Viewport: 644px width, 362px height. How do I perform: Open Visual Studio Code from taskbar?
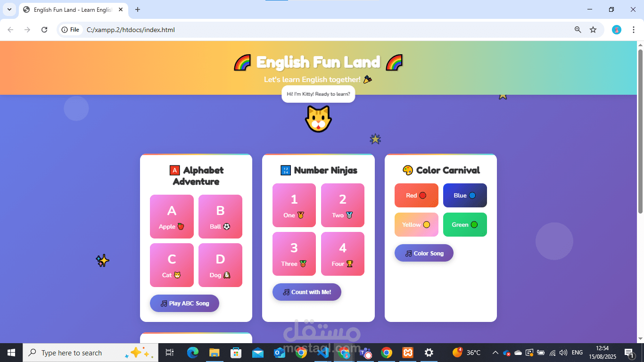click(x=322, y=353)
